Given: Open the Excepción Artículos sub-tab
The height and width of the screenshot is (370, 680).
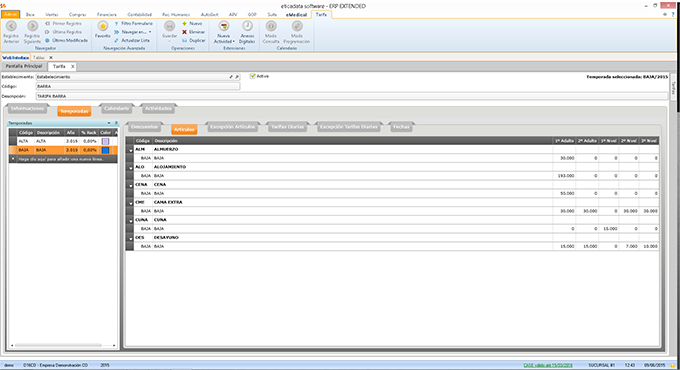Looking at the screenshot, I should [232, 127].
